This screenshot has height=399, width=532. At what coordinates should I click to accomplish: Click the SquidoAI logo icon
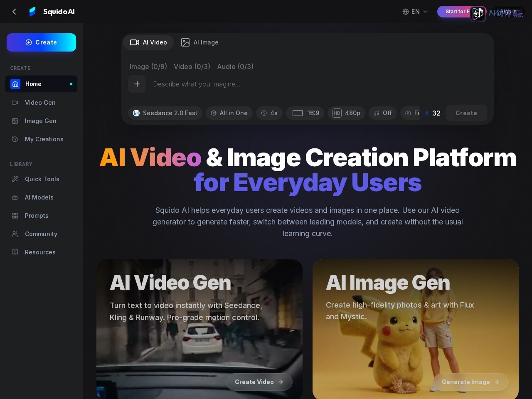(32, 12)
